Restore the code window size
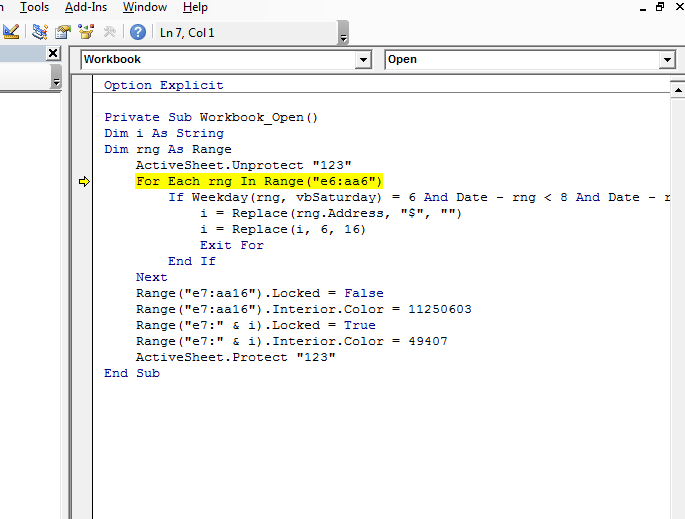 pyautogui.click(x=659, y=7)
